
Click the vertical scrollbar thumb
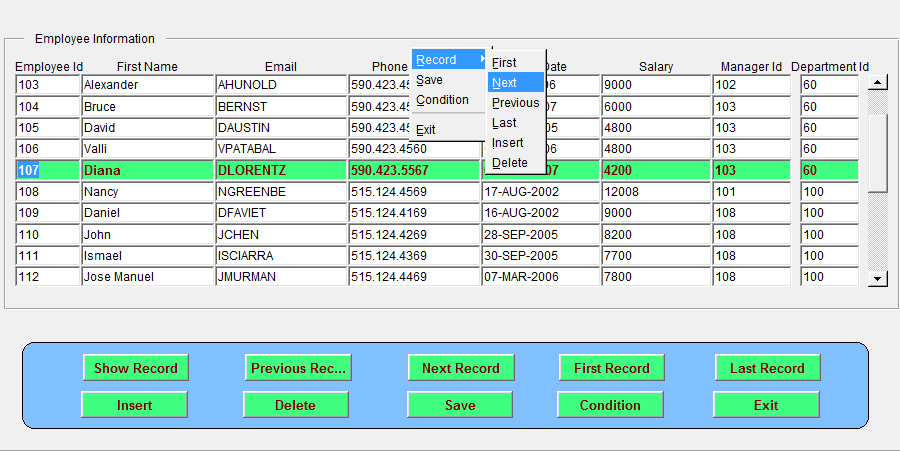pyautogui.click(x=878, y=153)
